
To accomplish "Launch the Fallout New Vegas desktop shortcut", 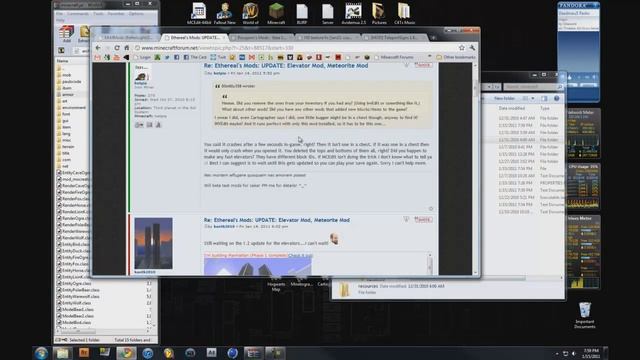I will tap(224, 13).
